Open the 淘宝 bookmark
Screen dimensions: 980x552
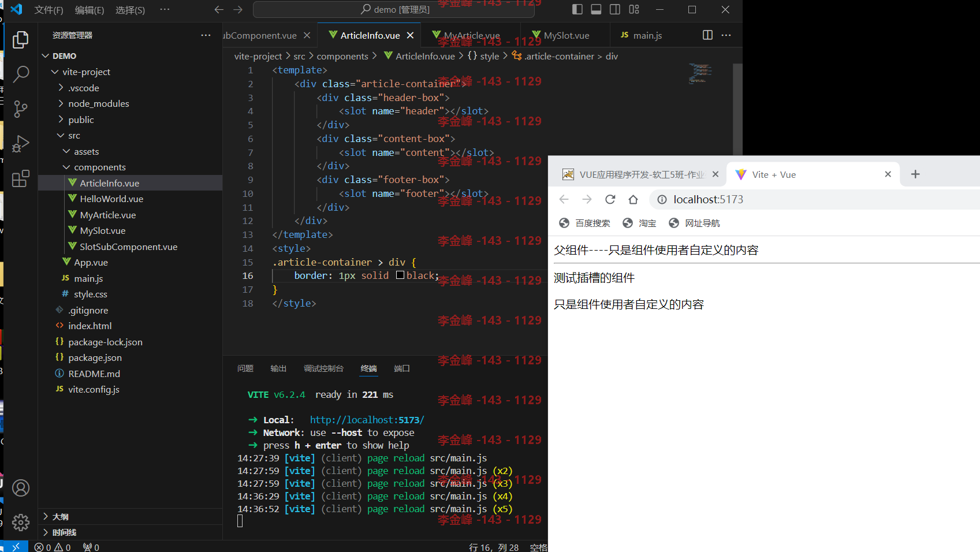(x=640, y=223)
